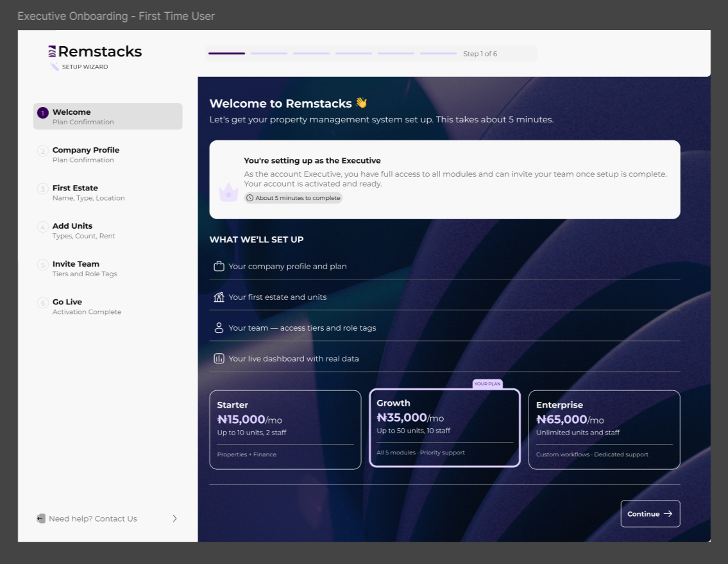Click Up to 50 units, 10 staff
Image resolution: width=728 pixels, height=564 pixels.
point(413,431)
